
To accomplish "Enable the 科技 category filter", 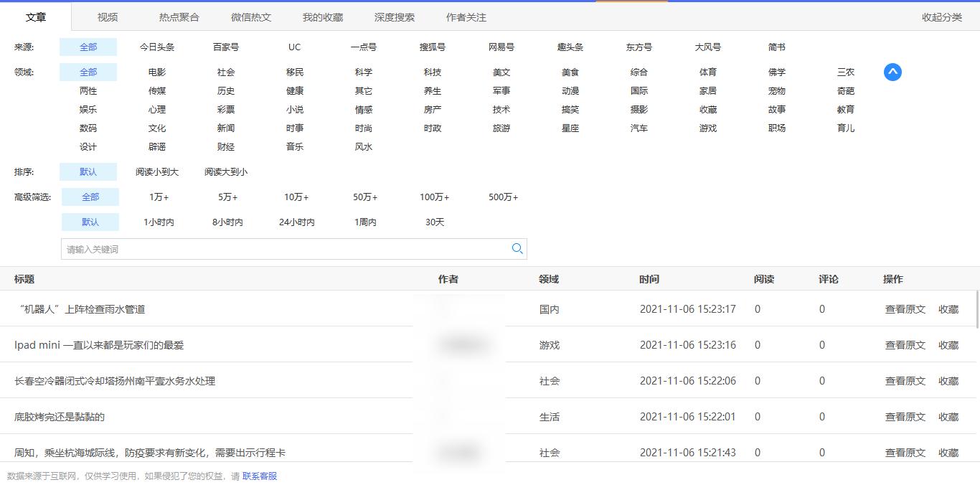I will (433, 72).
